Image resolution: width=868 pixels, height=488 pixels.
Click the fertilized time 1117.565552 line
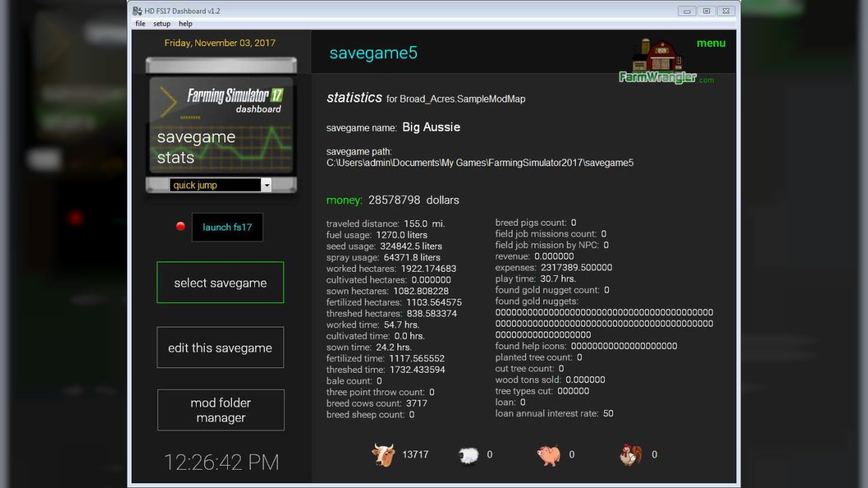[x=385, y=359]
